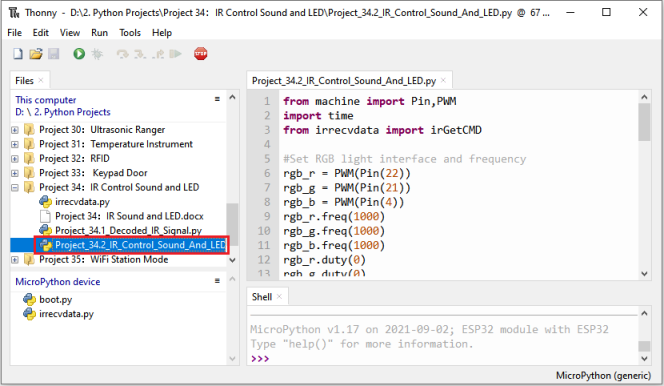Click the file tree vertical scrollbar thumb
Screen dimensions: 664x386
tap(232, 224)
